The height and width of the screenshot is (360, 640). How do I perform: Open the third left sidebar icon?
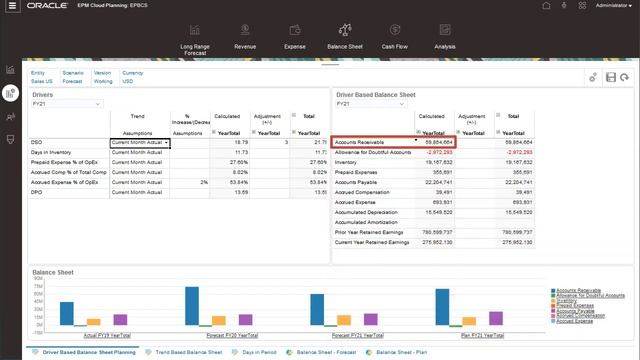(11, 117)
